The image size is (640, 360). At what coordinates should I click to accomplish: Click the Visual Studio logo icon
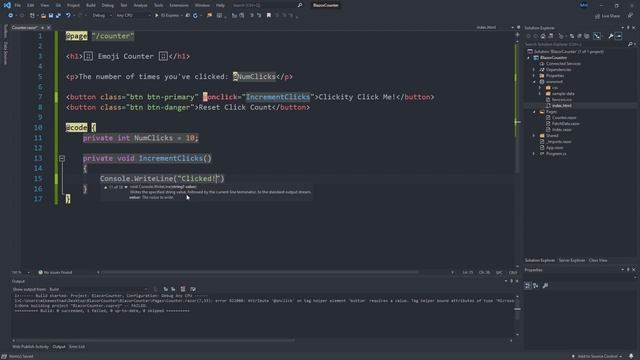coord(7,5)
